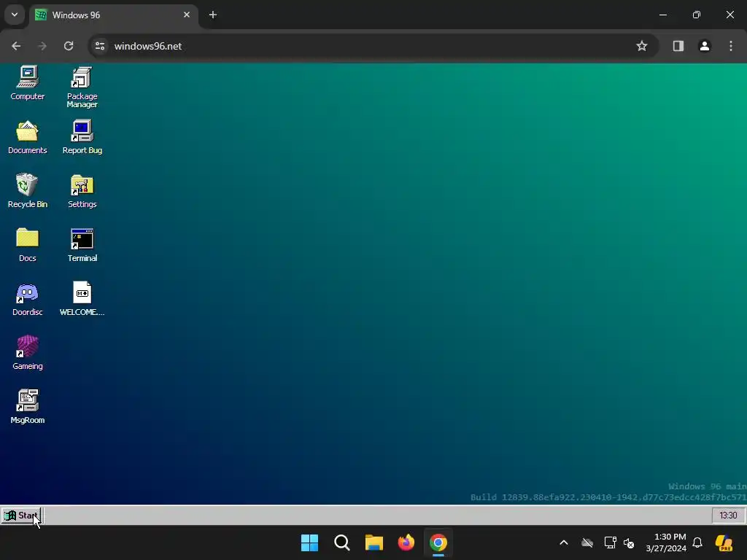The width and height of the screenshot is (747, 560).
Task: Open the notifications bell
Action: coord(697,542)
